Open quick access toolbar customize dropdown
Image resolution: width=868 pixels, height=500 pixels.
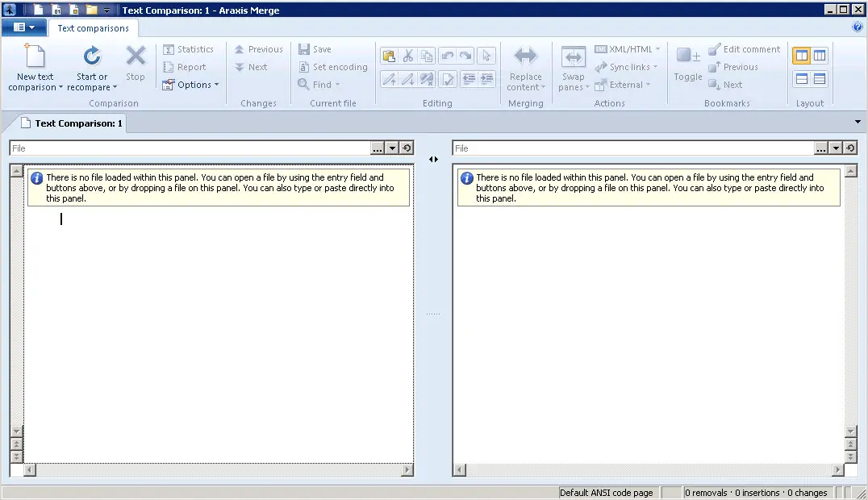[106, 10]
